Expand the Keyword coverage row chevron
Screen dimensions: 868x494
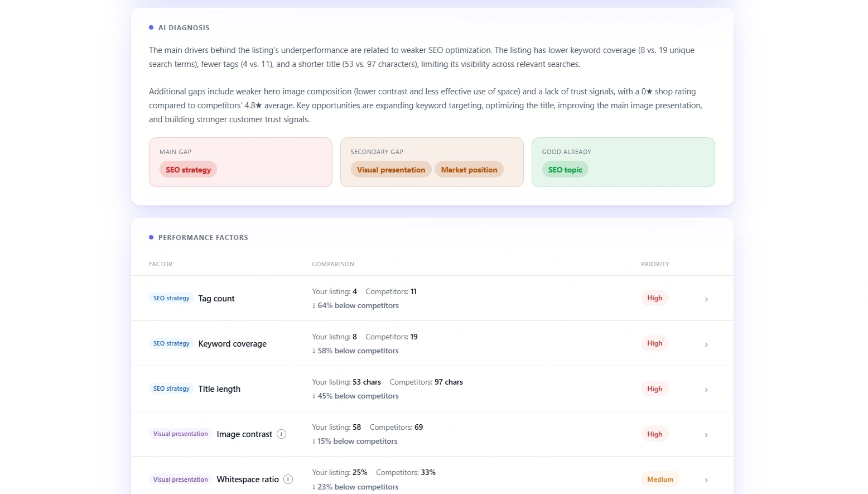coord(706,344)
